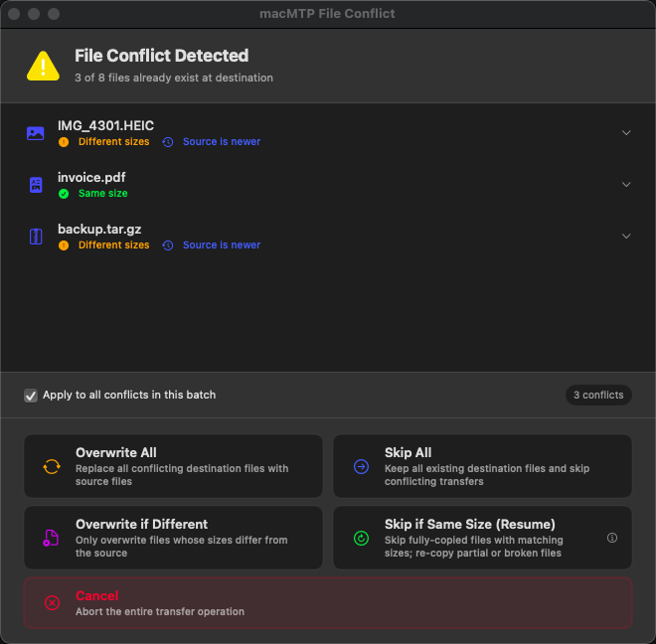The image size is (656, 644).
Task: Click the macMTP File Conflict window title
Action: pyautogui.click(x=327, y=14)
